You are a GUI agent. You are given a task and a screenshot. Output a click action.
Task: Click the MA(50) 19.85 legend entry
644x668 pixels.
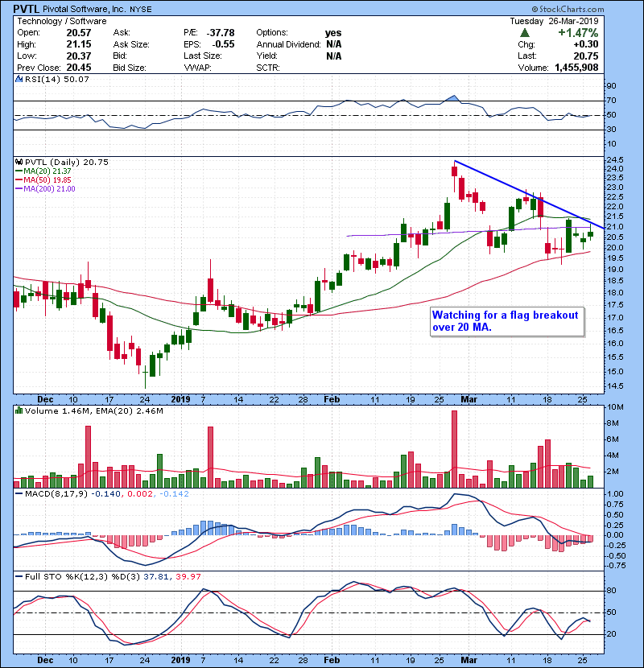pyautogui.click(x=43, y=179)
